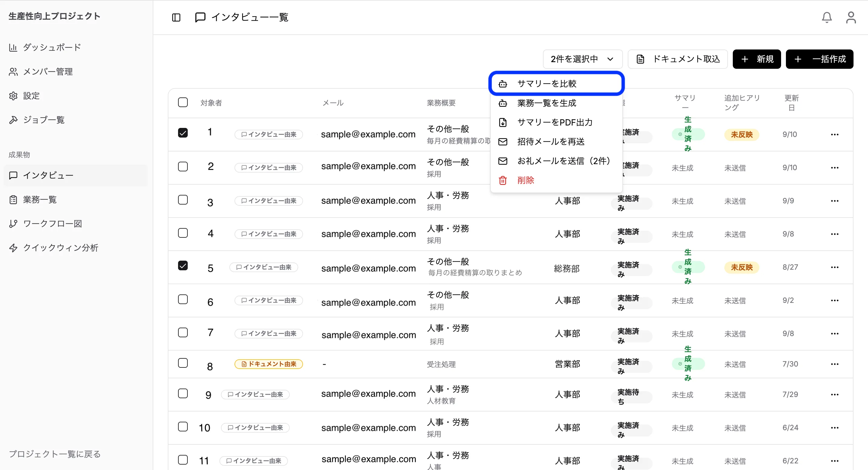The height and width of the screenshot is (470, 868).
Task: Open the notifications bell
Action: coord(827,17)
